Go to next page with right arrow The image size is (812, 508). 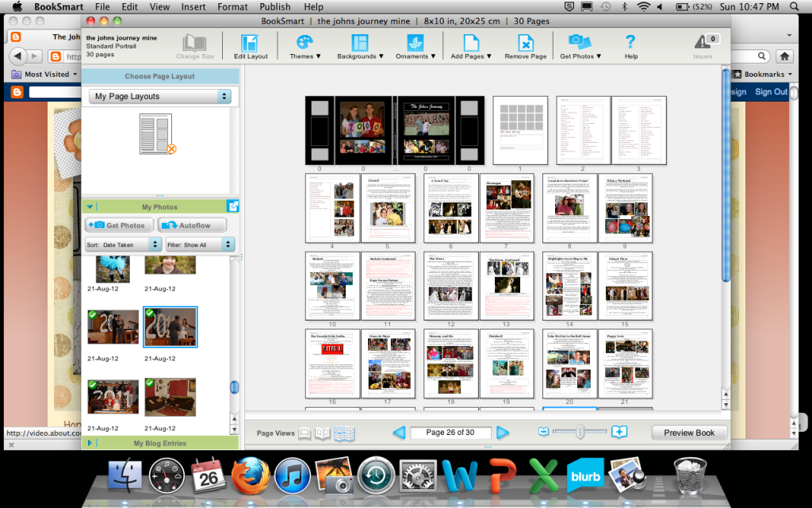point(502,433)
